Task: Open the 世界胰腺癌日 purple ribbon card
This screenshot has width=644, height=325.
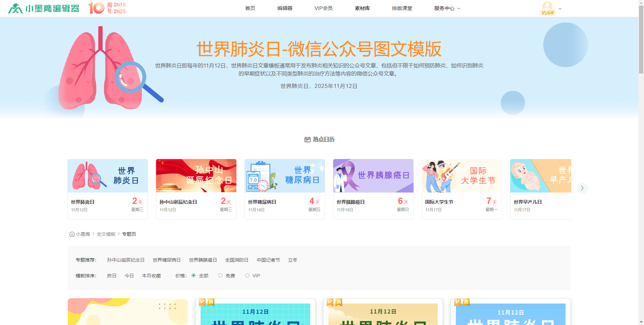Action: 373,176
